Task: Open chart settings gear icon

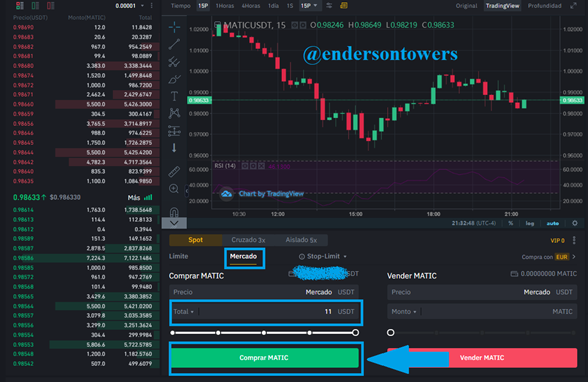Action: 574,223
